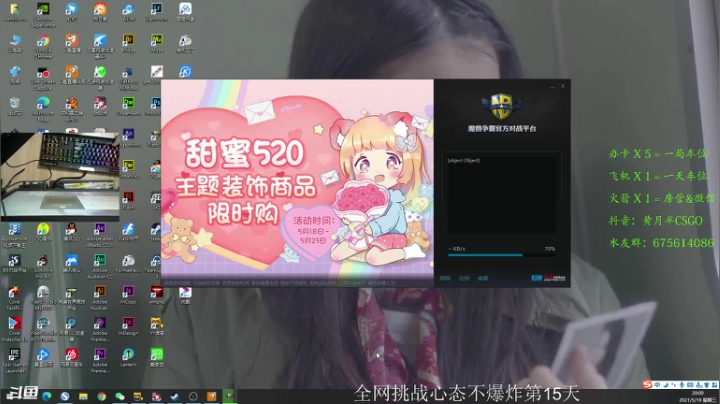
Task: Click the KB/s download speed text
Action: 456,249
